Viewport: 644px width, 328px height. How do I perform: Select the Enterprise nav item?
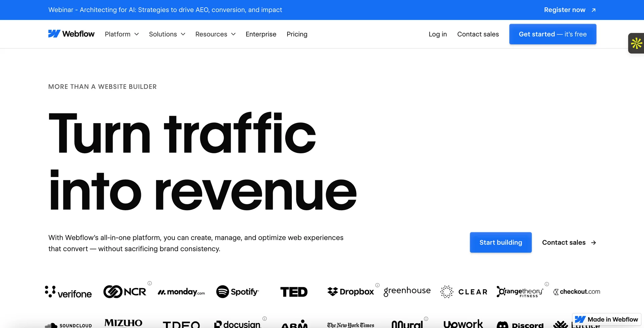[261, 34]
